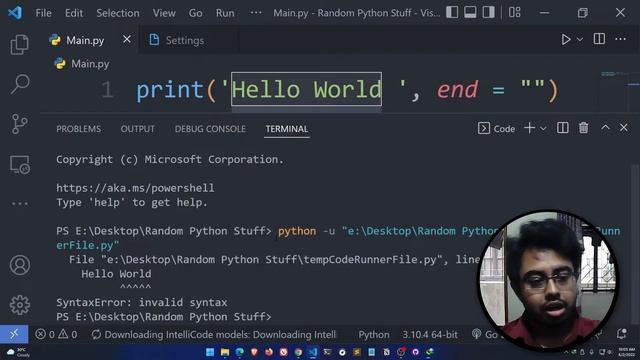Screen dimensions: 640x360
Task: Open the Manage gear menu
Action: [x=20, y=304]
